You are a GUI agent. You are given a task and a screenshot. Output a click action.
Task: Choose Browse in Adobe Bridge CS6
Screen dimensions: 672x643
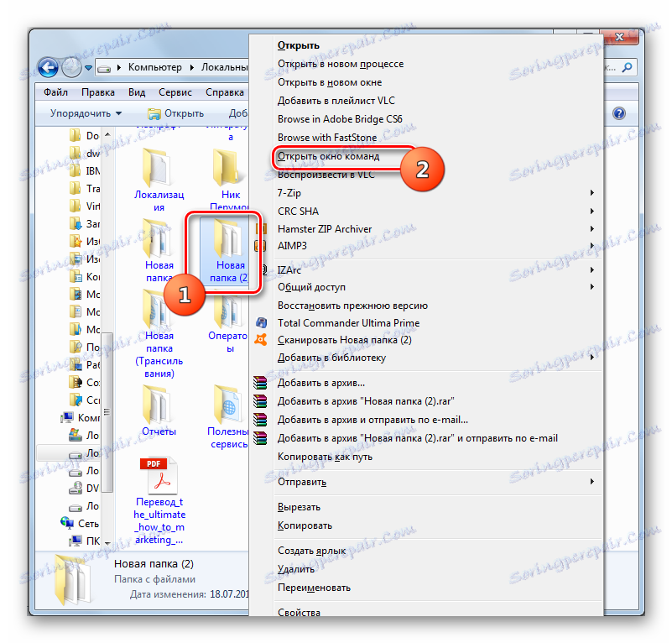pos(340,119)
